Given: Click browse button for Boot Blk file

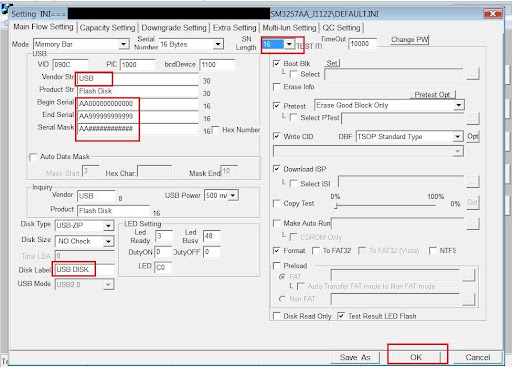Looking at the screenshot, I should click(473, 74).
